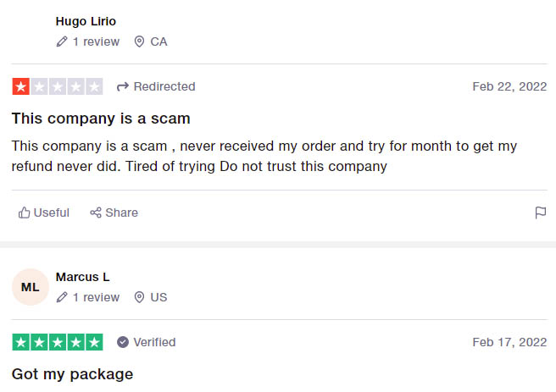Open Hugo Lirio's profile name
Image resolution: width=556 pixels, height=392 pixels.
[86, 21]
